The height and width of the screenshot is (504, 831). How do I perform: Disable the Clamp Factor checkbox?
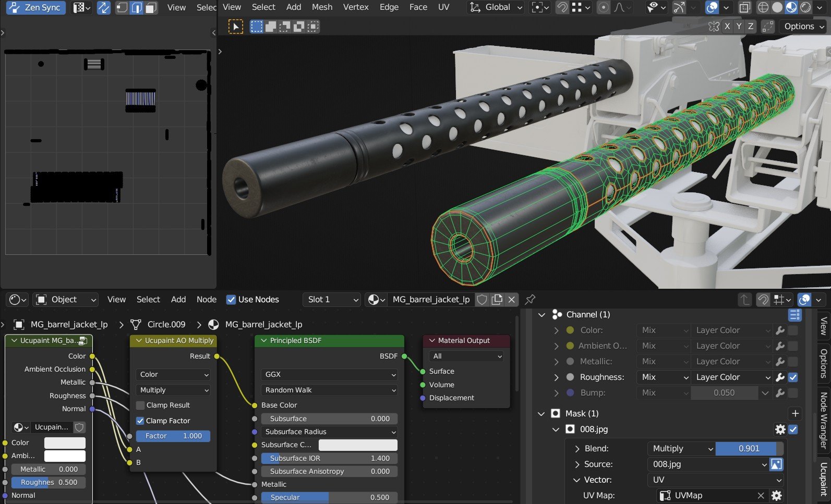[140, 421]
